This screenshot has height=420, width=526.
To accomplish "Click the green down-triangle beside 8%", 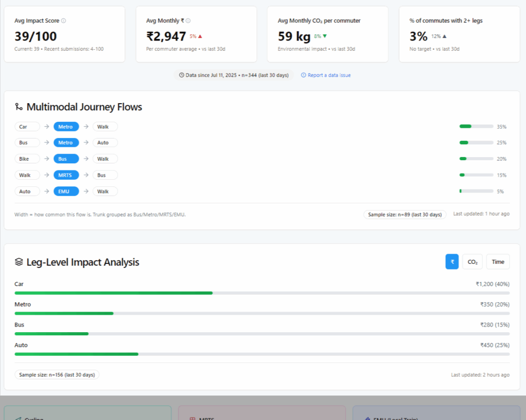I will [x=325, y=36].
